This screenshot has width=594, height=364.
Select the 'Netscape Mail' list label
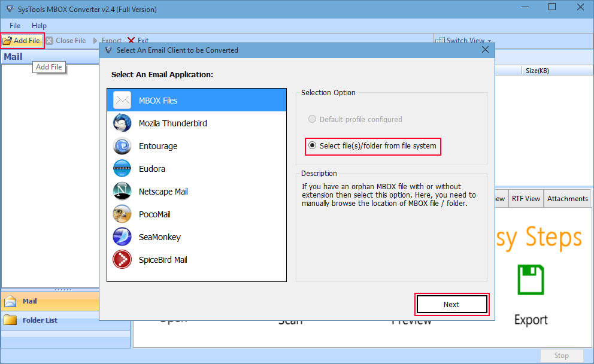[x=163, y=192]
